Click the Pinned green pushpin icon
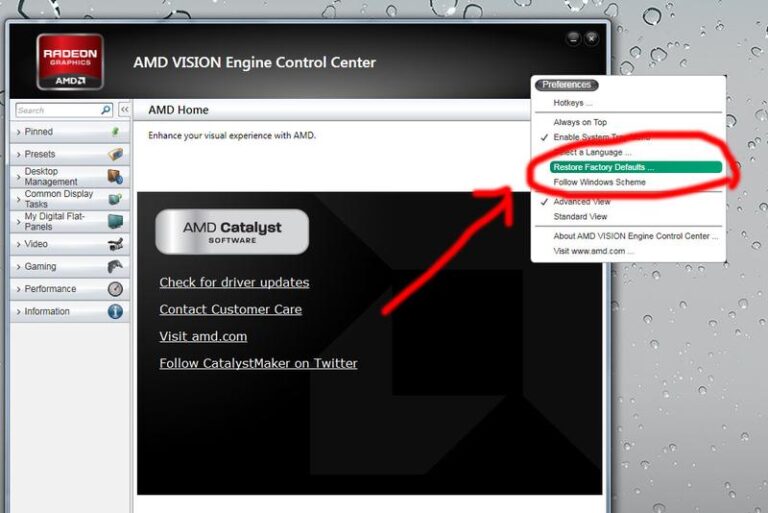This screenshot has height=513, width=768. pos(115,132)
